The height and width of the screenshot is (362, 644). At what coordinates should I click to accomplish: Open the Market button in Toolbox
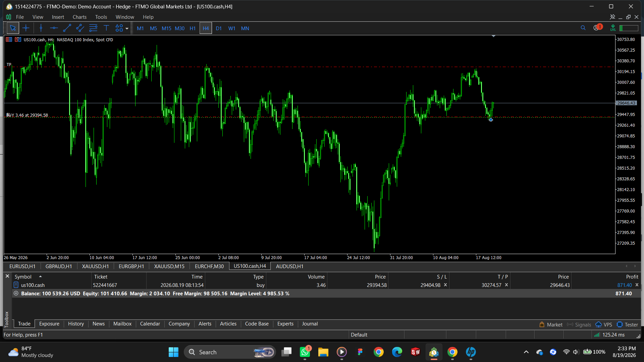(x=551, y=324)
